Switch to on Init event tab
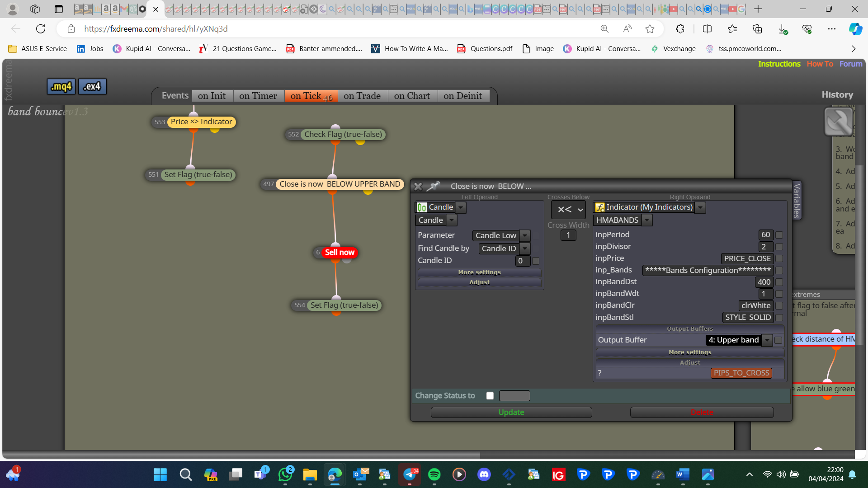This screenshot has height=488, width=868. [212, 96]
